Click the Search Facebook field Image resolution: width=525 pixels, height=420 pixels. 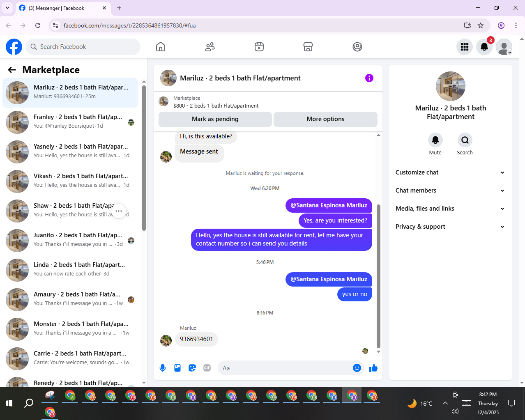click(83, 47)
